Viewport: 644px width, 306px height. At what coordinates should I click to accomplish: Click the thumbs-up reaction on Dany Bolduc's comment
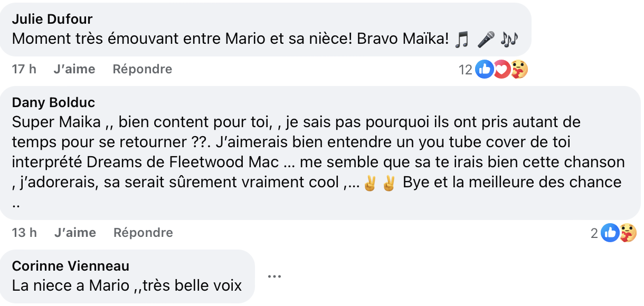(x=610, y=233)
